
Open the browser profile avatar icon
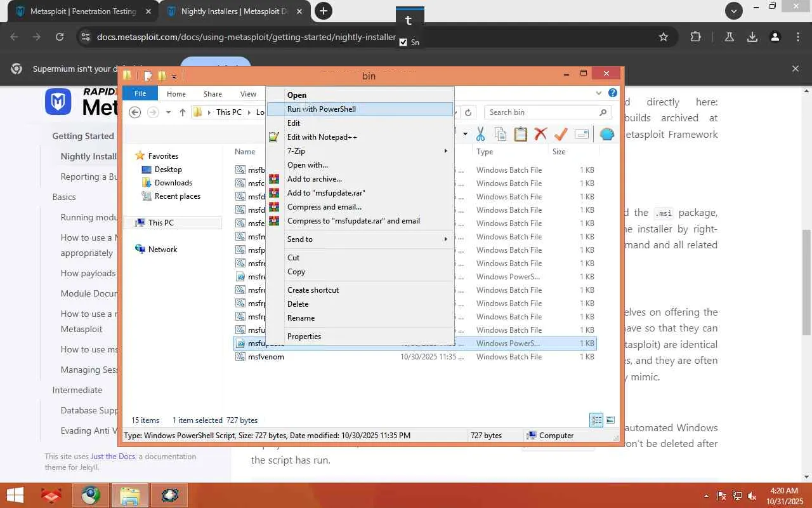[775, 37]
